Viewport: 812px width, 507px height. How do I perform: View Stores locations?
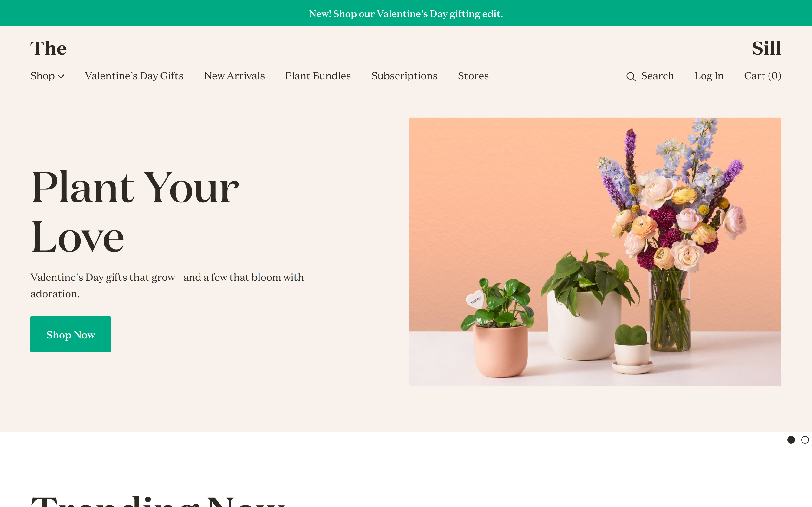(x=473, y=76)
